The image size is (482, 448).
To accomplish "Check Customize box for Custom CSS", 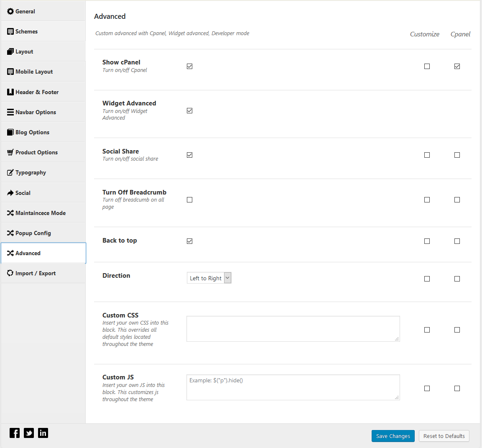I will tap(427, 330).
